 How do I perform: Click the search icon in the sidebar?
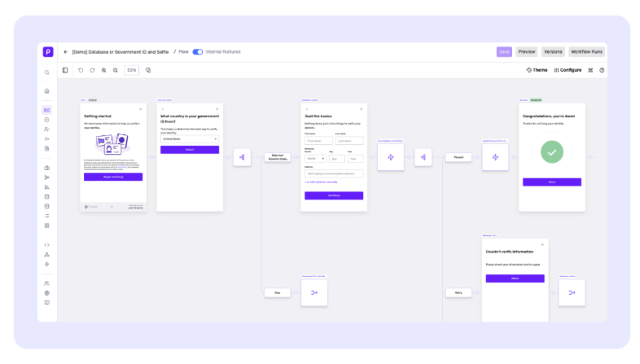[47, 72]
